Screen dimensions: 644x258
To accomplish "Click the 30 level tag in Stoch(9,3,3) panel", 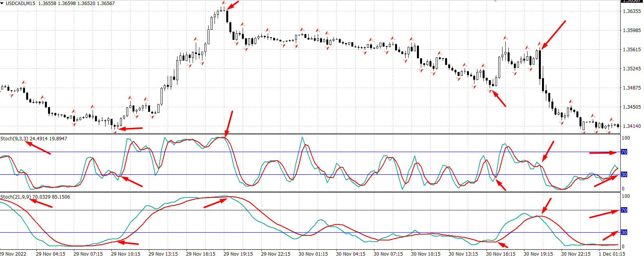I will click(x=624, y=174).
